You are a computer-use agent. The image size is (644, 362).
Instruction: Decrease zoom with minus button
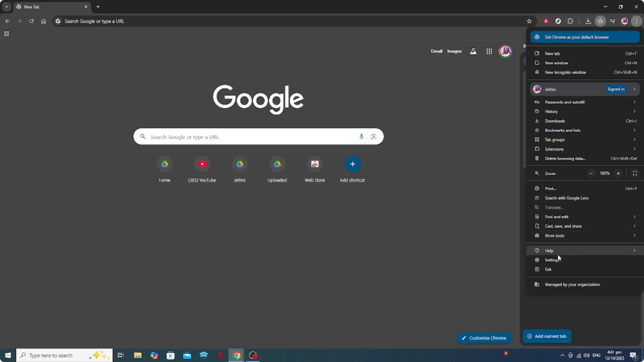coord(591,173)
